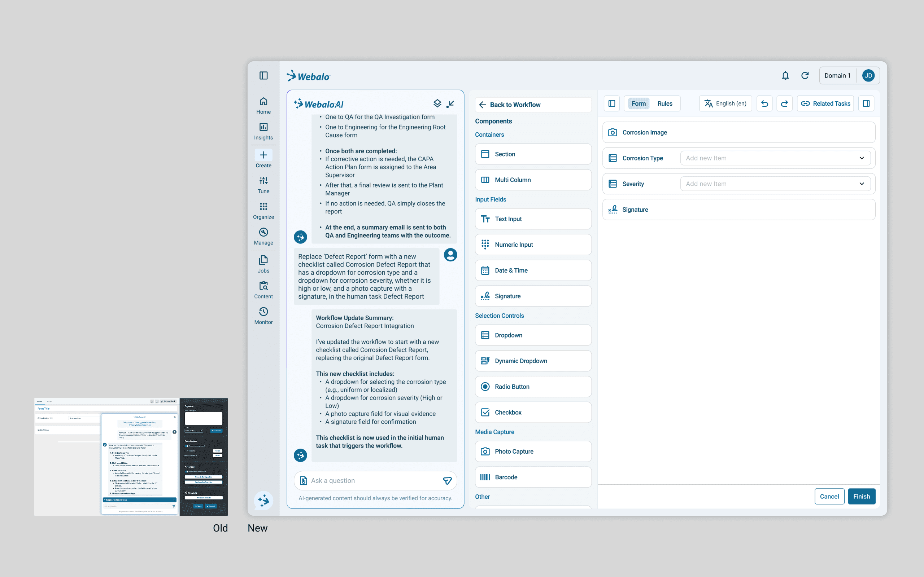Click the notifications bell icon
This screenshot has height=577, width=924.
(785, 76)
